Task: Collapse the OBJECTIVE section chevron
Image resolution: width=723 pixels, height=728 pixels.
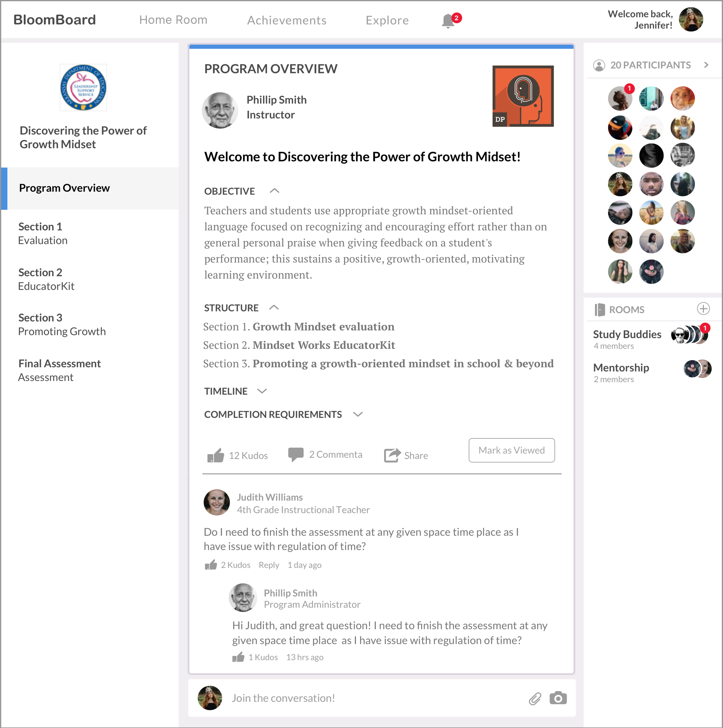Action: 274,191
